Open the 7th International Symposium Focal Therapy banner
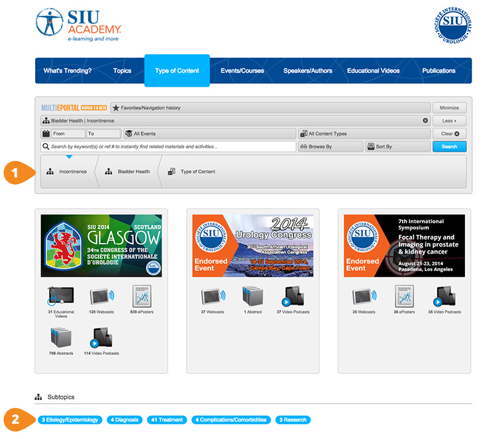Viewport: 504px width, 439px height. click(x=405, y=246)
